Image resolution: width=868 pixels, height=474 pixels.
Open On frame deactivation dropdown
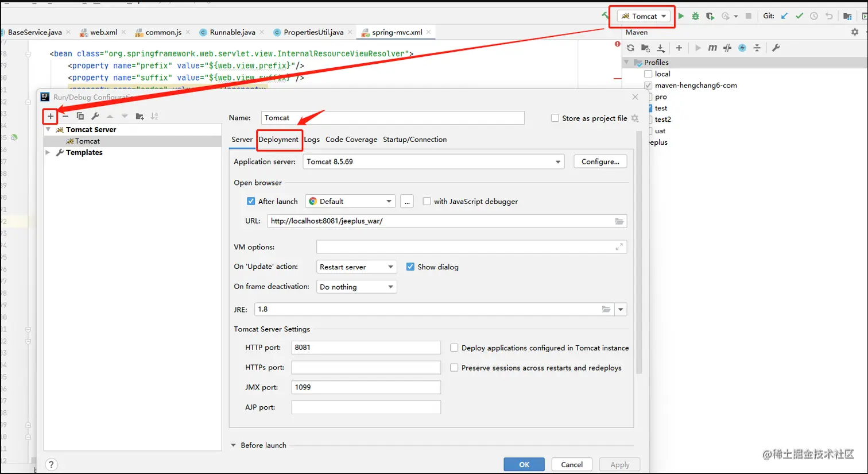tap(356, 287)
